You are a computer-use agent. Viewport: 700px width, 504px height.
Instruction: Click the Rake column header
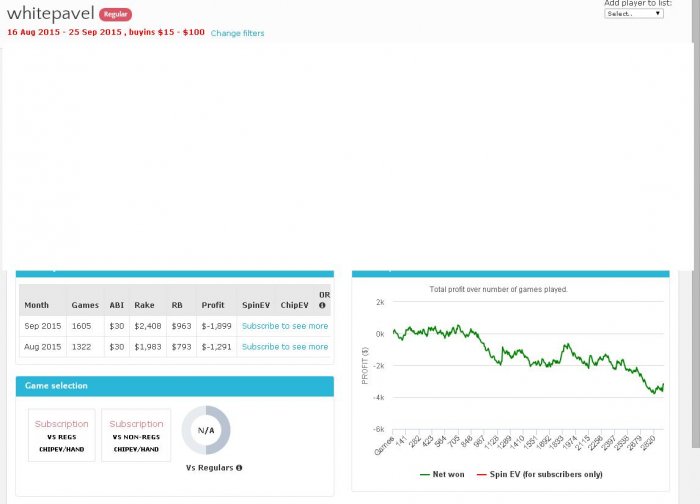pyautogui.click(x=144, y=305)
